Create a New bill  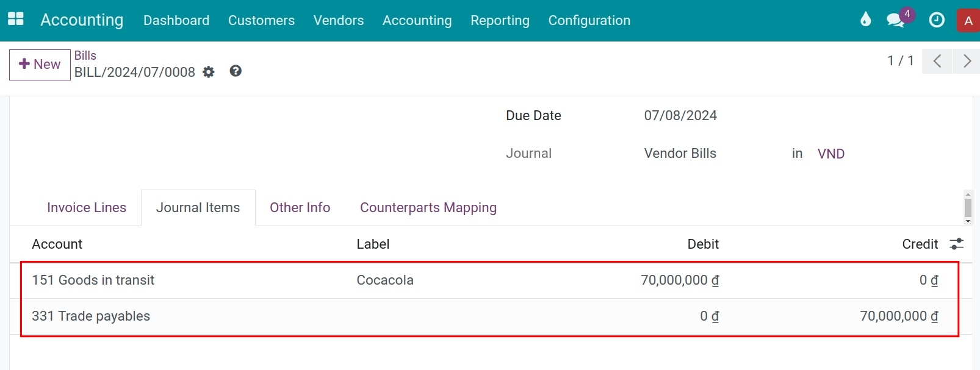tap(40, 65)
